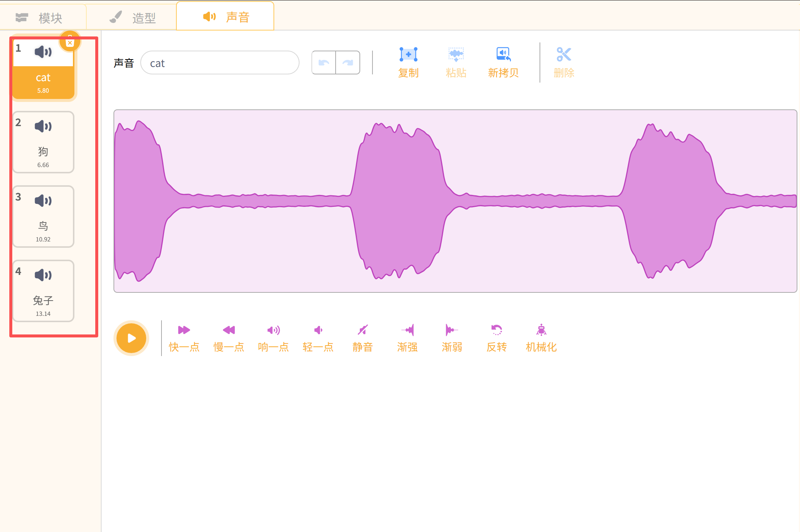Click the undo arrow button
Image resolution: width=800 pixels, height=532 pixels.
pyautogui.click(x=324, y=63)
